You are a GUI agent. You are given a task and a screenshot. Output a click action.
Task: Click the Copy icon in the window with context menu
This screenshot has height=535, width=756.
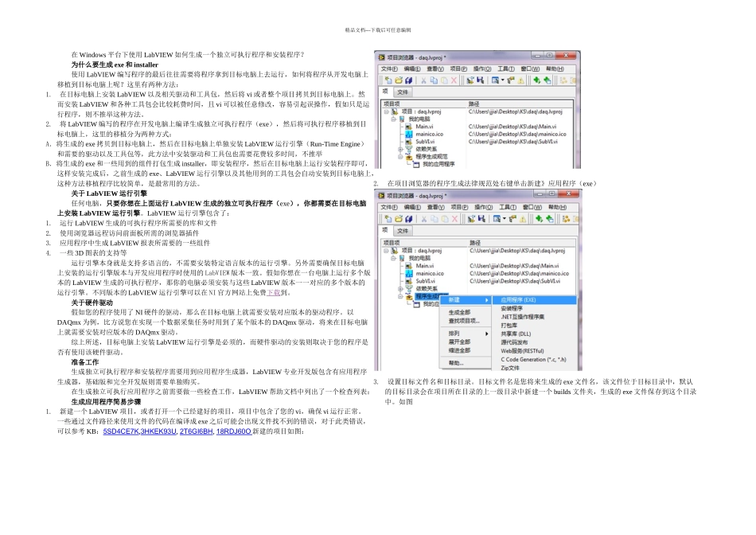[x=435, y=219]
